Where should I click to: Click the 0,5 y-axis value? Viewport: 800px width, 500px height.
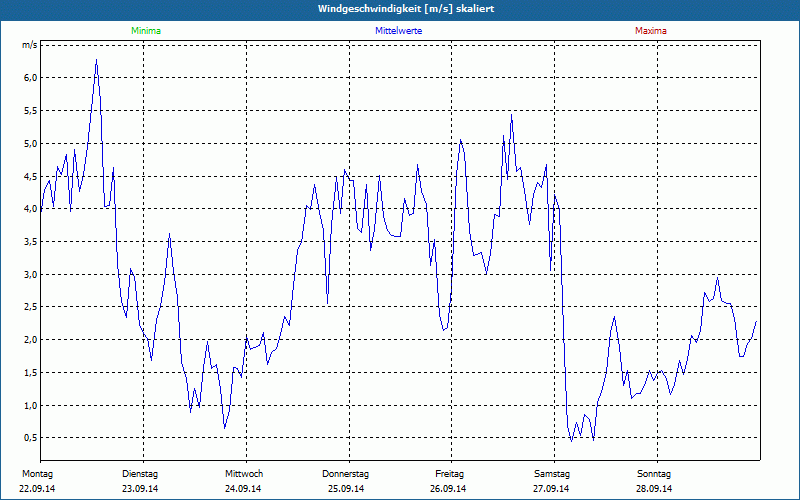[31, 438]
